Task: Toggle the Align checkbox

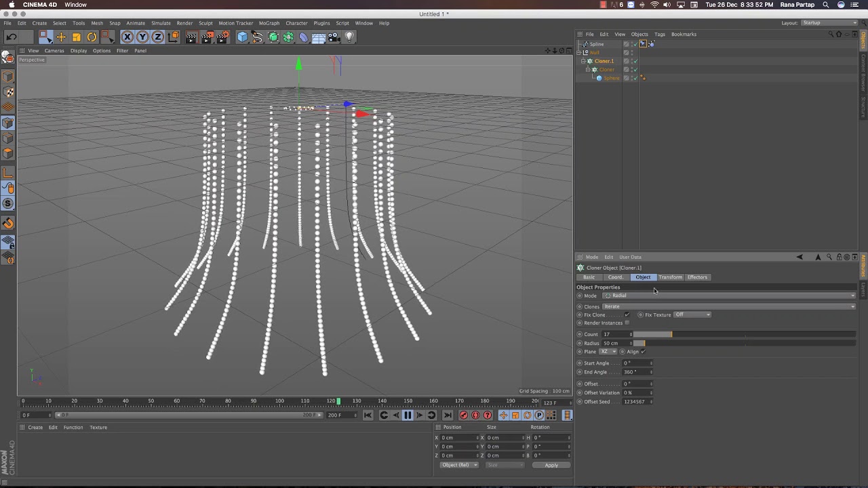Action: coord(643,352)
